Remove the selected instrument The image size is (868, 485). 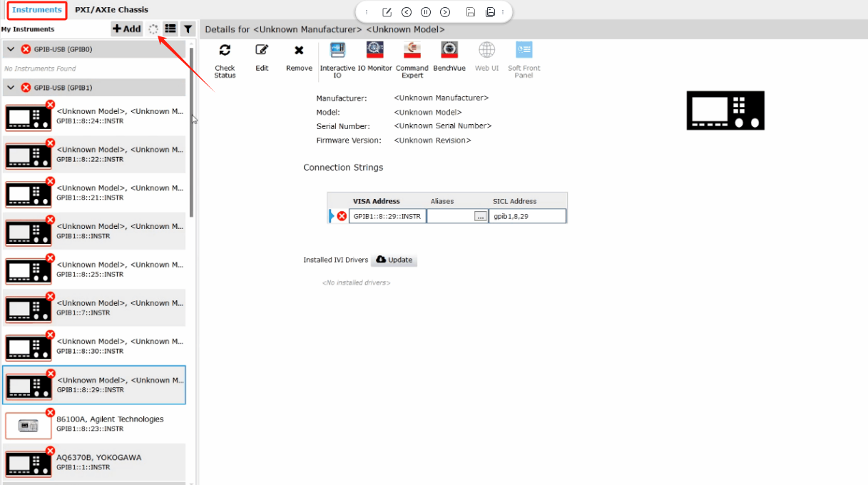click(299, 51)
